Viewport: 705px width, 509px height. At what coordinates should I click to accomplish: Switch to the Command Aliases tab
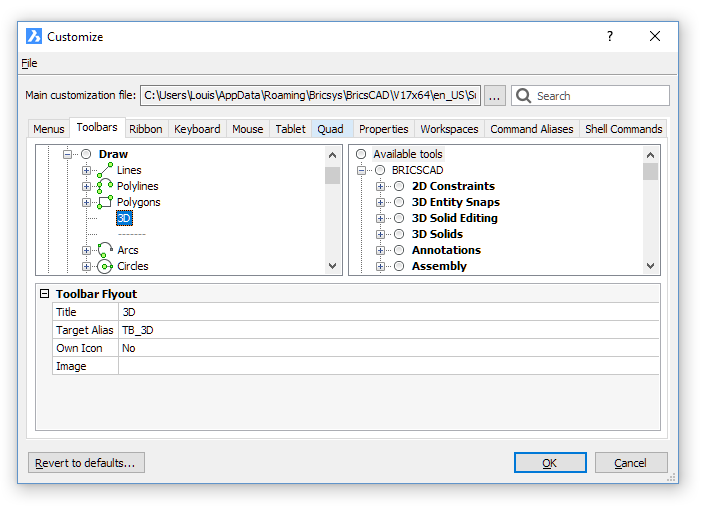tap(532, 129)
